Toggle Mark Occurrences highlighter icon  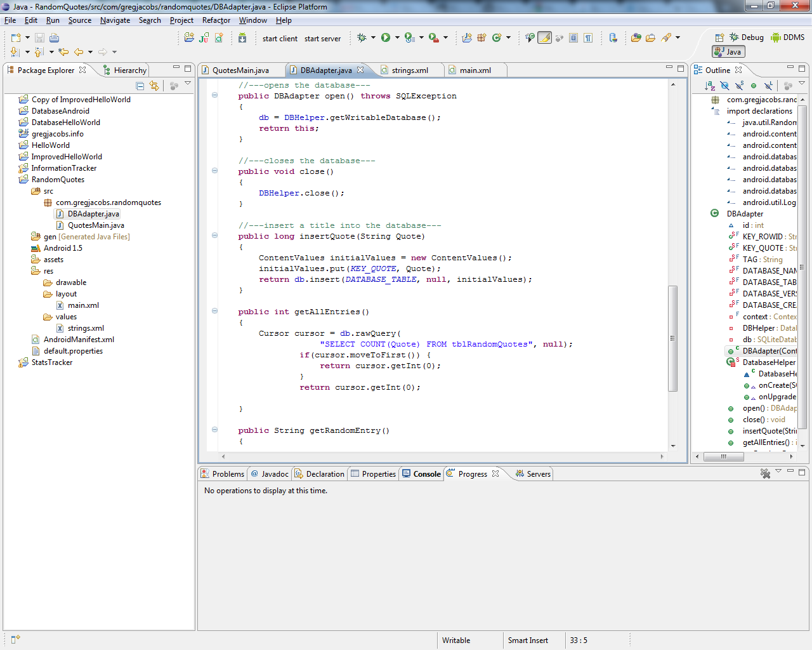click(x=544, y=38)
